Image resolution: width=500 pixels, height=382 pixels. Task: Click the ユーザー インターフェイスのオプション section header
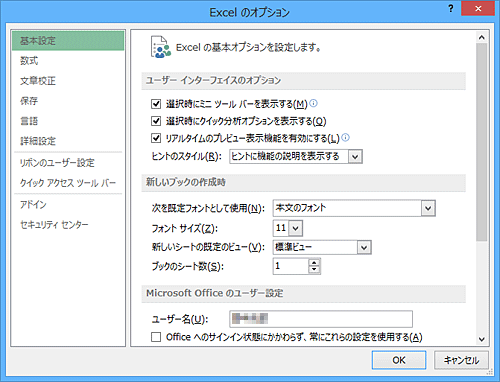click(x=304, y=81)
